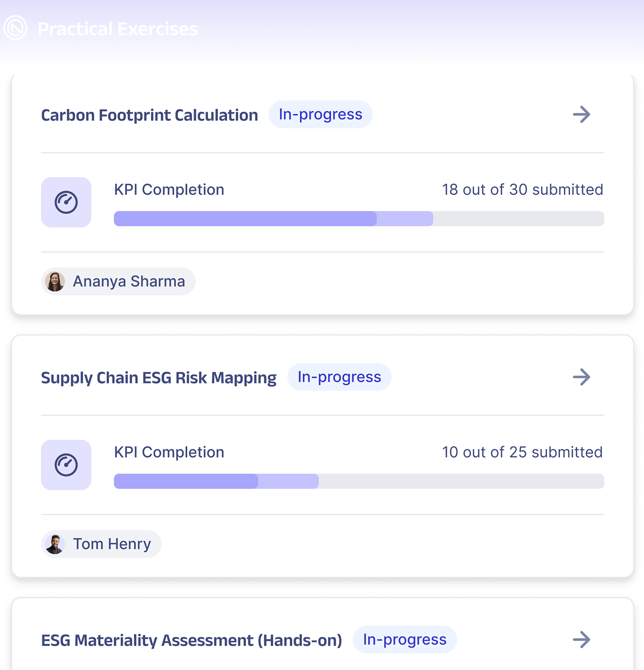Screen dimensions: 644x670
Task: Click the In-progress badge on Supply Chain card
Action: 339,377
